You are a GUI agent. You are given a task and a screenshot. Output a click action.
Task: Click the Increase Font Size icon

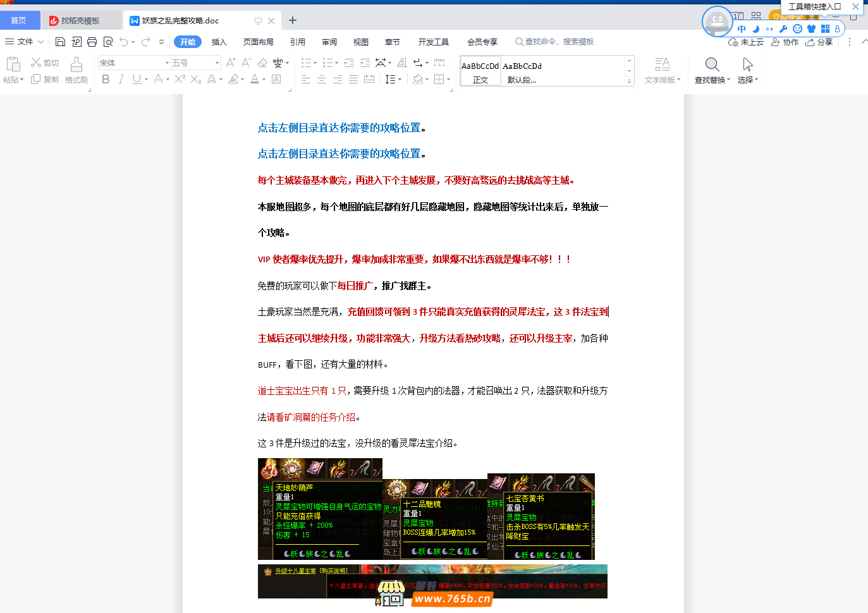[x=231, y=63]
